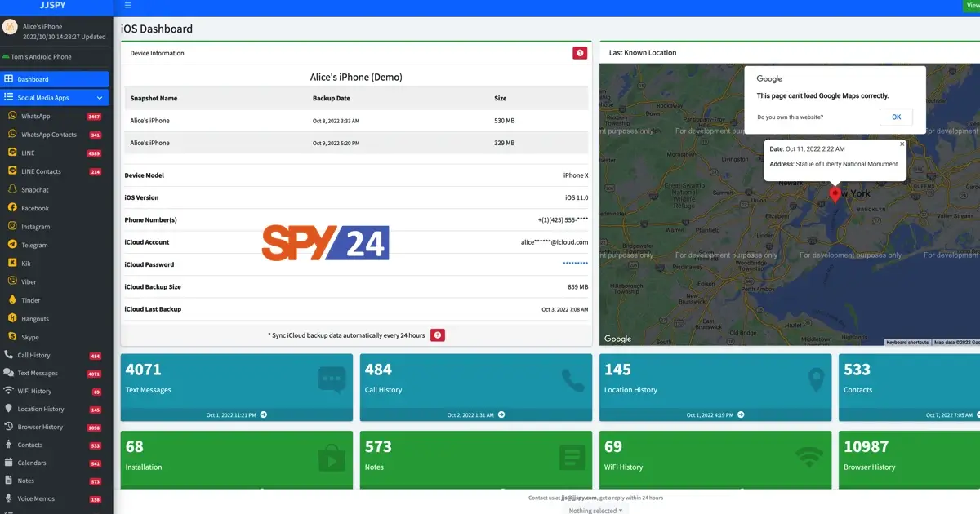
Task: Switch to Tom's Android Phone device
Action: (41, 57)
